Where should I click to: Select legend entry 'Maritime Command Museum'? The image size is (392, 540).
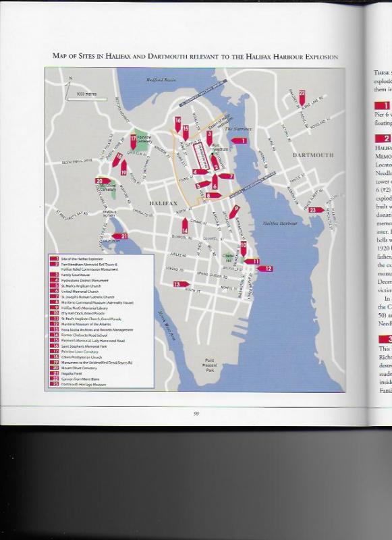[x=92, y=302]
